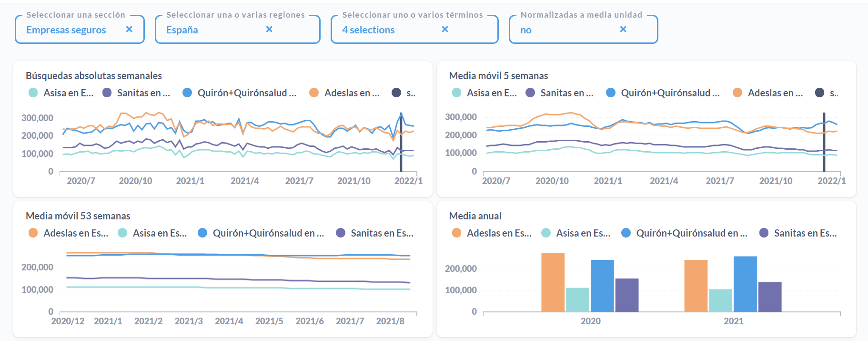868x341 pixels.
Task: Click the dark 's..' legend dot in Búsquedas absolutas semanales
Action: (396, 93)
